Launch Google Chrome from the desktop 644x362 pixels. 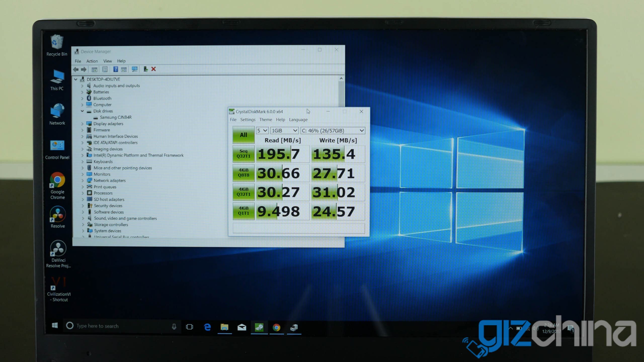(x=57, y=186)
